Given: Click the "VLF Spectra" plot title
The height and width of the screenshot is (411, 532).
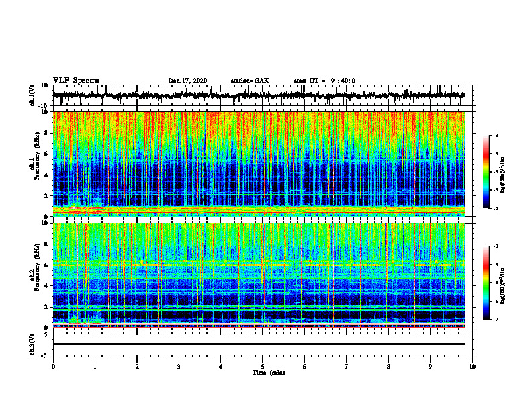Looking at the screenshot, I should [x=76, y=81].
